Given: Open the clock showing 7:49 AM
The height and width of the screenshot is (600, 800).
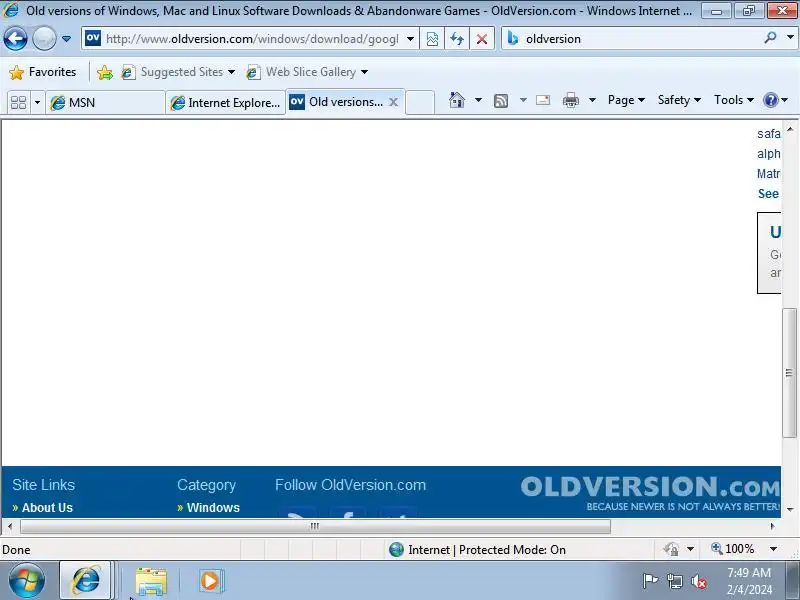Looking at the screenshot, I should point(749,581).
